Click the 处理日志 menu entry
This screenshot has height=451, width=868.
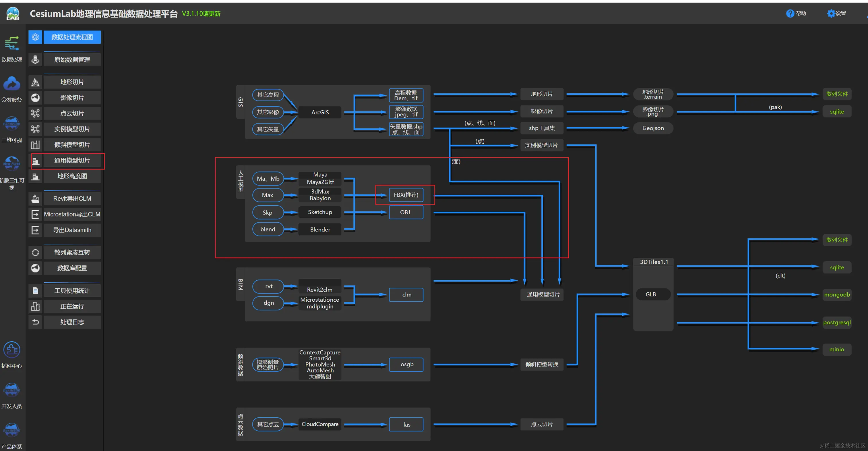point(72,322)
